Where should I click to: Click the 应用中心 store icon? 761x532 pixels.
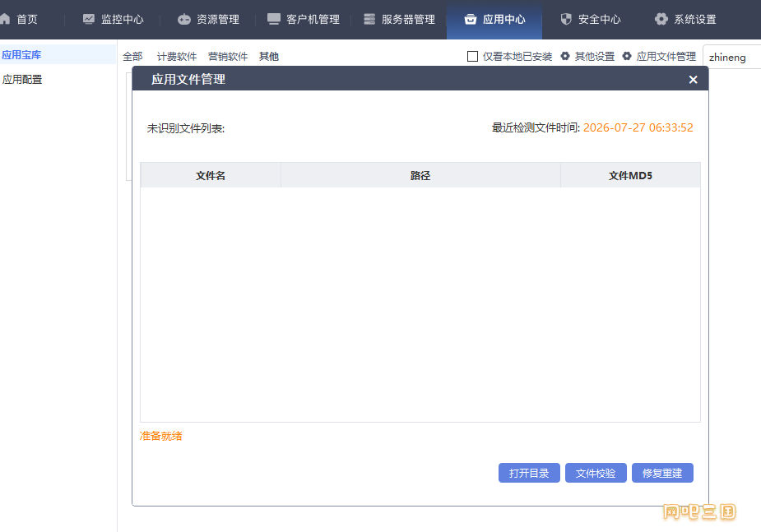click(471, 19)
